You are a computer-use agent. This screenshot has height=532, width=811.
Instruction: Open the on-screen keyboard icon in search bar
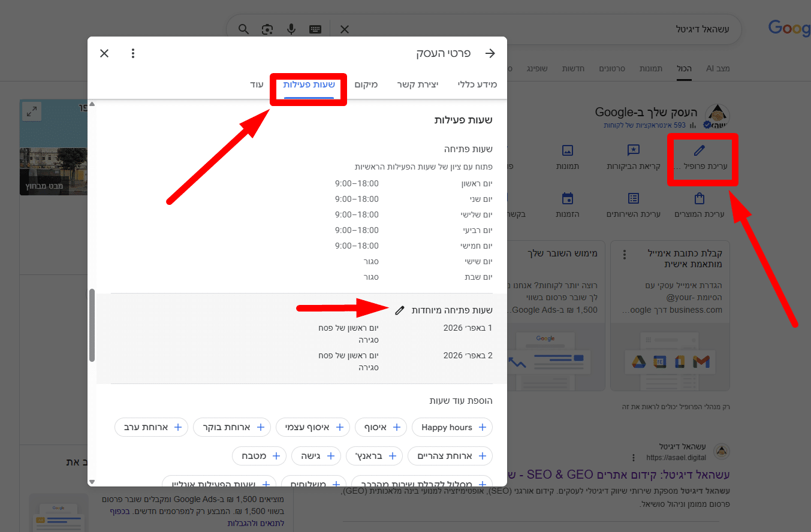(315, 29)
